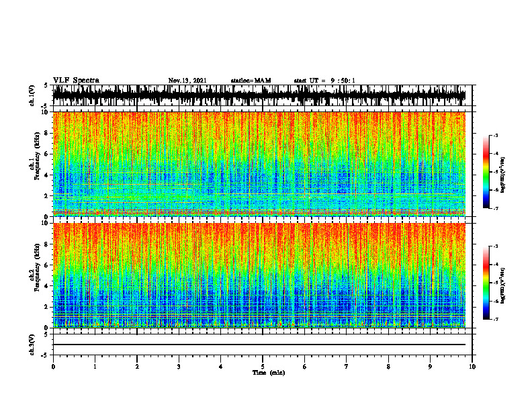The width and height of the screenshot is (532, 411).
Task: Click the ch.1 black voltage waveform trace
Action: point(259,95)
